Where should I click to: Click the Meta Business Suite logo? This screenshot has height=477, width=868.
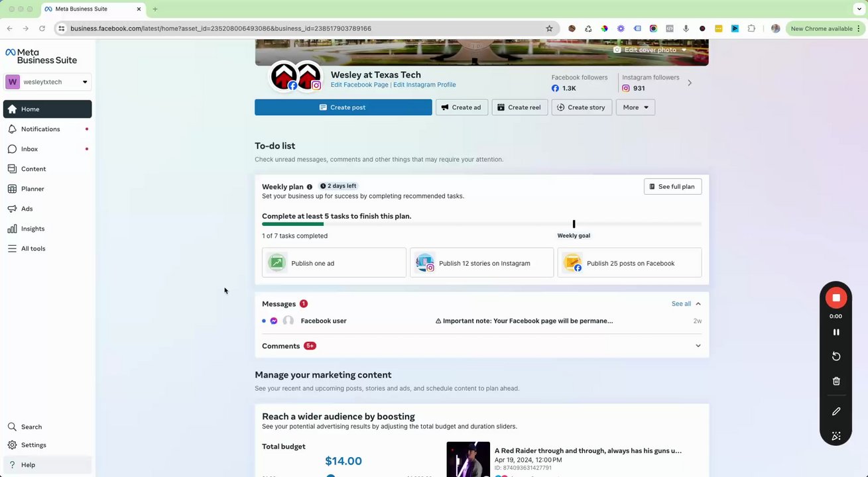click(41, 56)
